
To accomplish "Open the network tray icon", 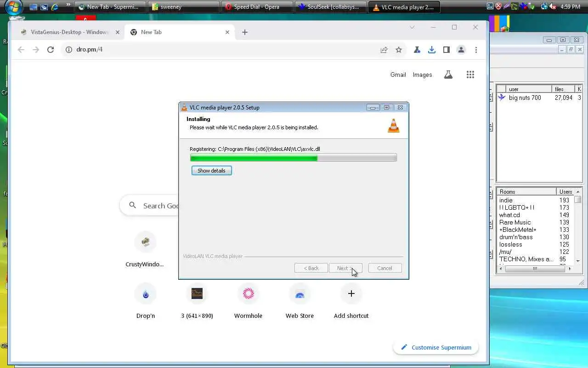I will pyautogui.click(x=544, y=6).
